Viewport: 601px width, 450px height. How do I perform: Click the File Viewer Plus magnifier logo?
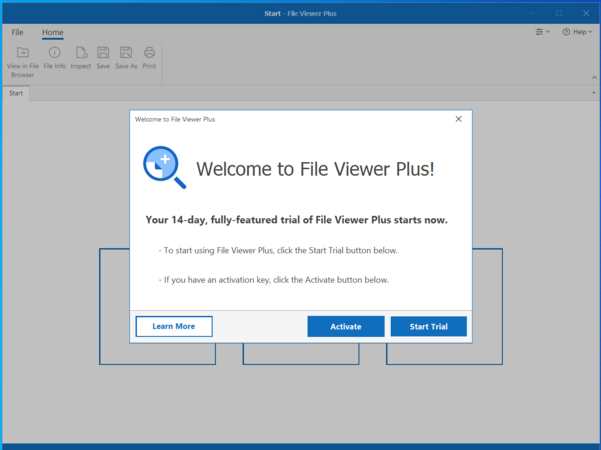point(164,168)
